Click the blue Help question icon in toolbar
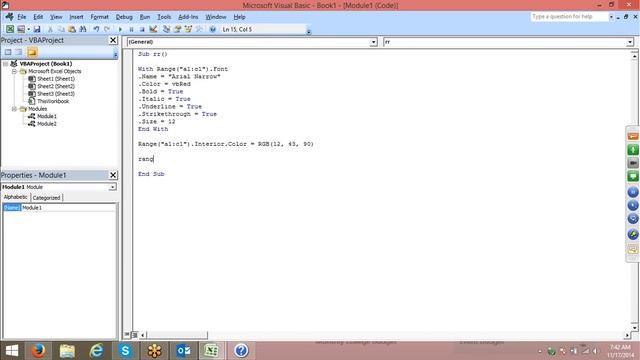This screenshot has width=640, height=360. [213, 29]
